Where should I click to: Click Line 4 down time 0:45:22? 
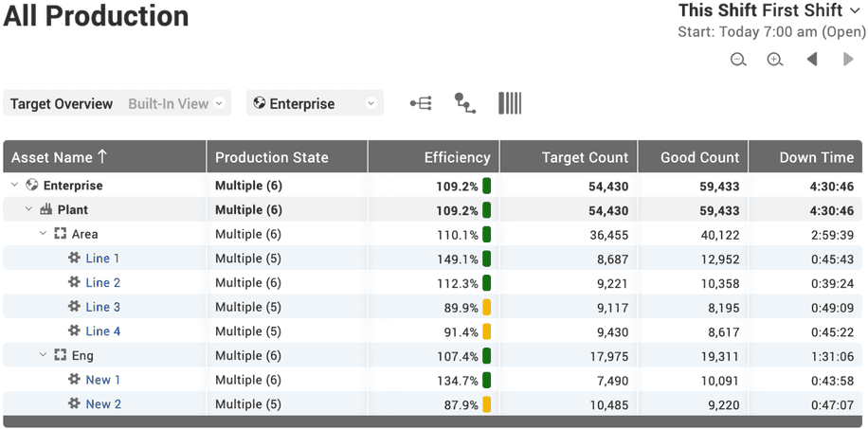point(831,331)
